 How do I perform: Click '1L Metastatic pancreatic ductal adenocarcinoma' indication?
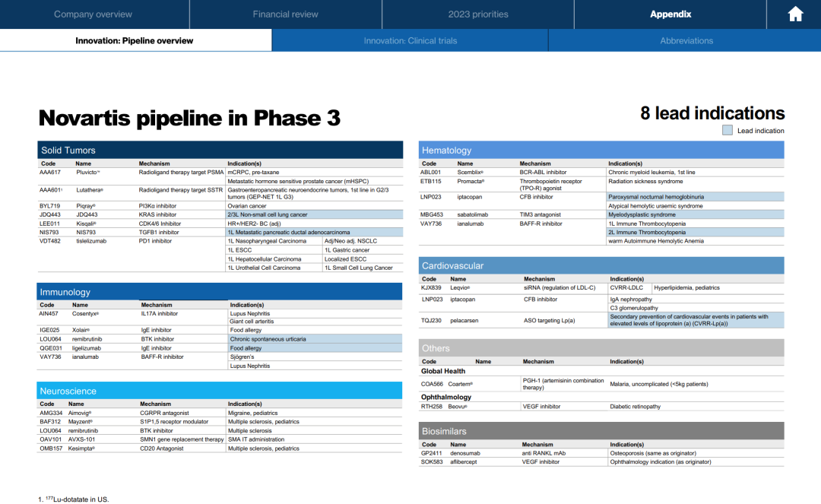[x=289, y=233]
